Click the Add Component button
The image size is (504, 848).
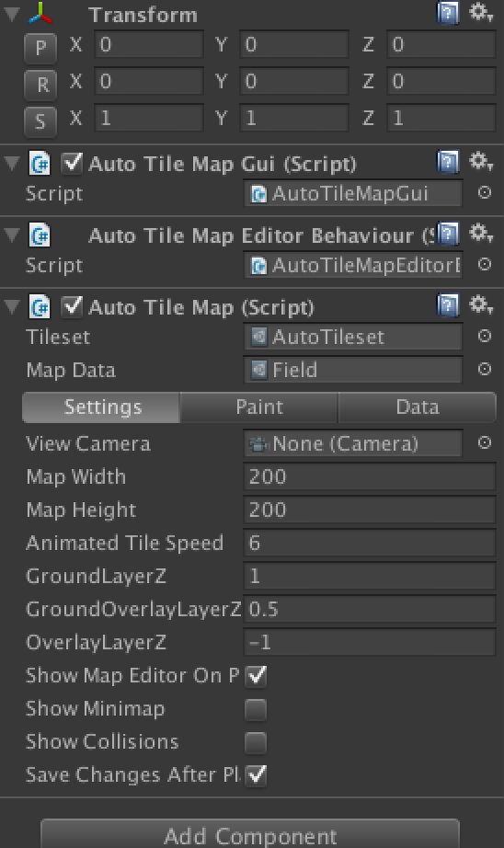click(250, 835)
